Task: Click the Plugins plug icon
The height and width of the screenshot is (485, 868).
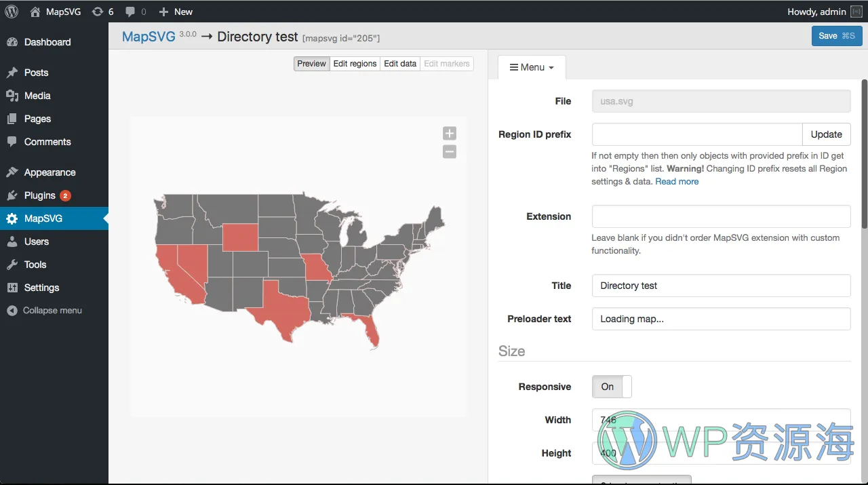Action: point(12,195)
